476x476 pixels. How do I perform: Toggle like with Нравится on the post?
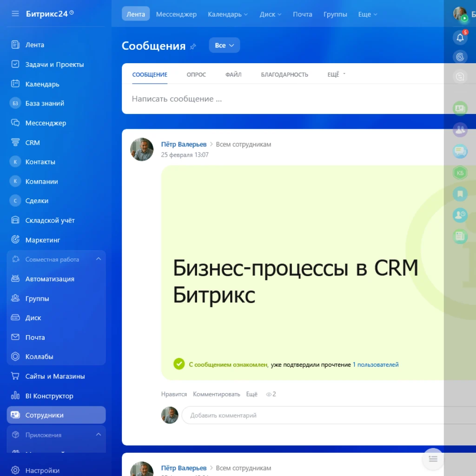tap(174, 394)
